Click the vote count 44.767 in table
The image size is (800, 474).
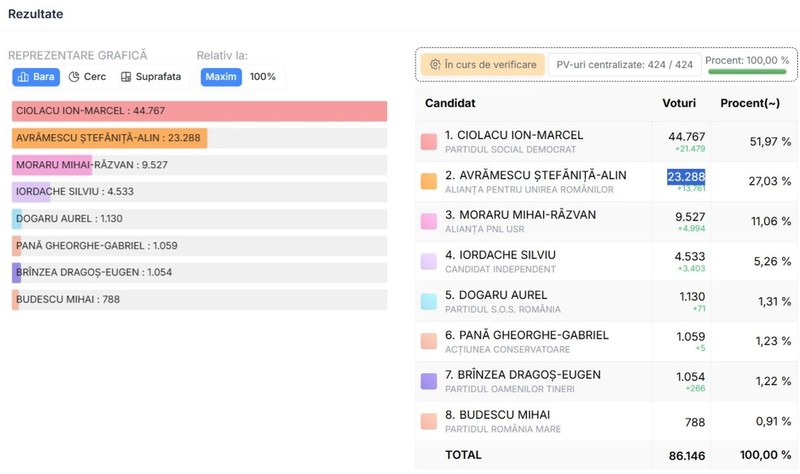(687, 137)
